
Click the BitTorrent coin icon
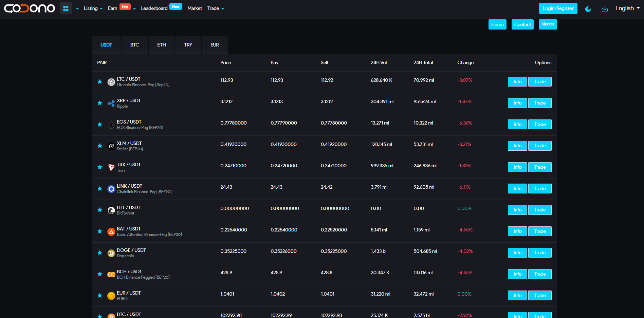(111, 210)
